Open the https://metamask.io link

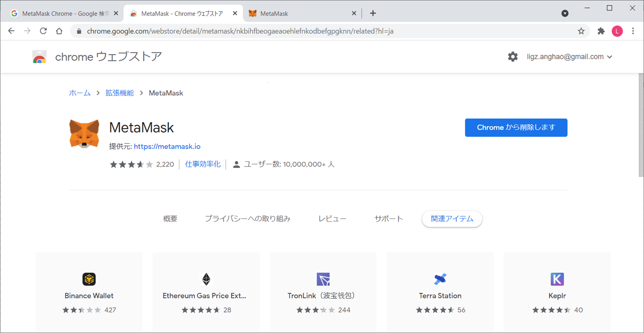167,146
